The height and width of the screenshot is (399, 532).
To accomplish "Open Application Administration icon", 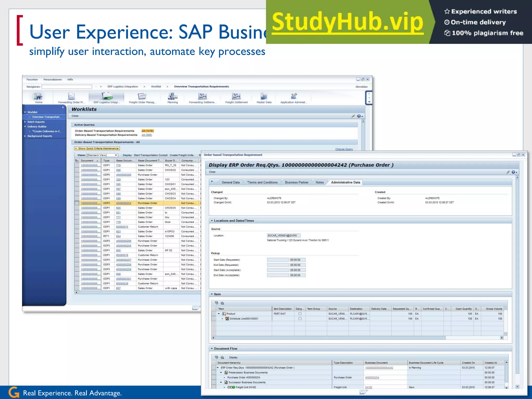I will (x=294, y=96).
